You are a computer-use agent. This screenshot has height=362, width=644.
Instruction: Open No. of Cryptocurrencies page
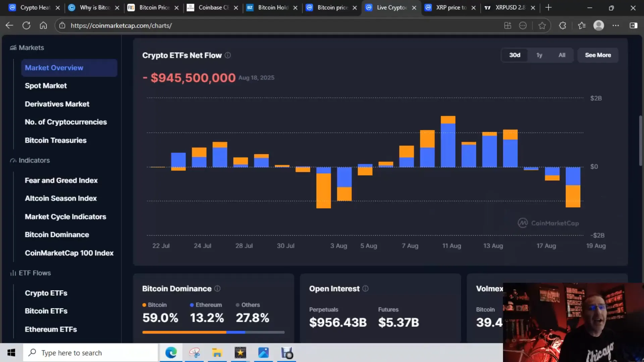click(x=66, y=122)
